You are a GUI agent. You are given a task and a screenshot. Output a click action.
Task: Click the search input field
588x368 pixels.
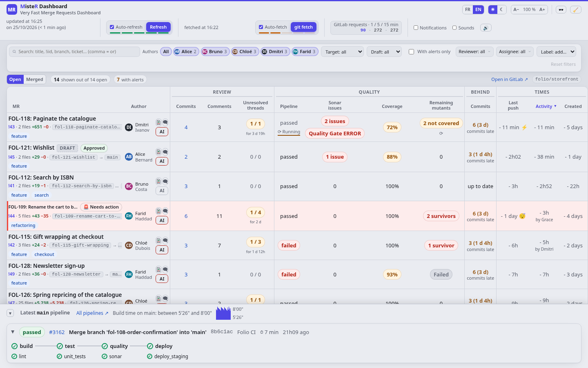point(74,52)
